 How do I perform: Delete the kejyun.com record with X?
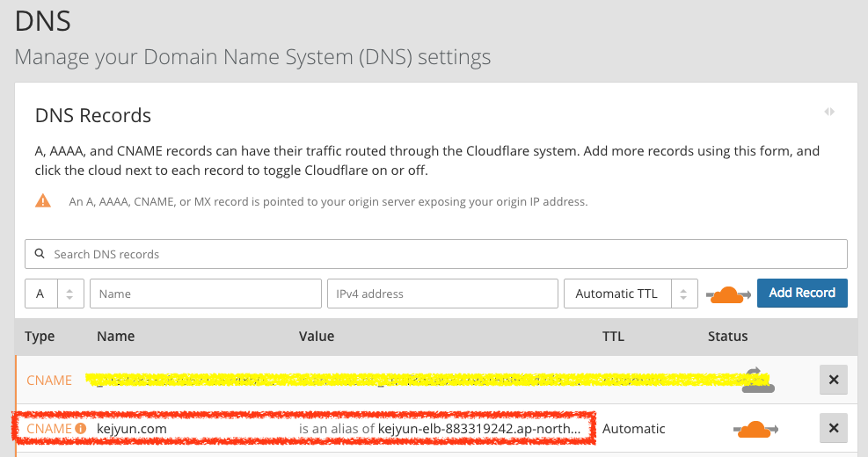coord(834,429)
